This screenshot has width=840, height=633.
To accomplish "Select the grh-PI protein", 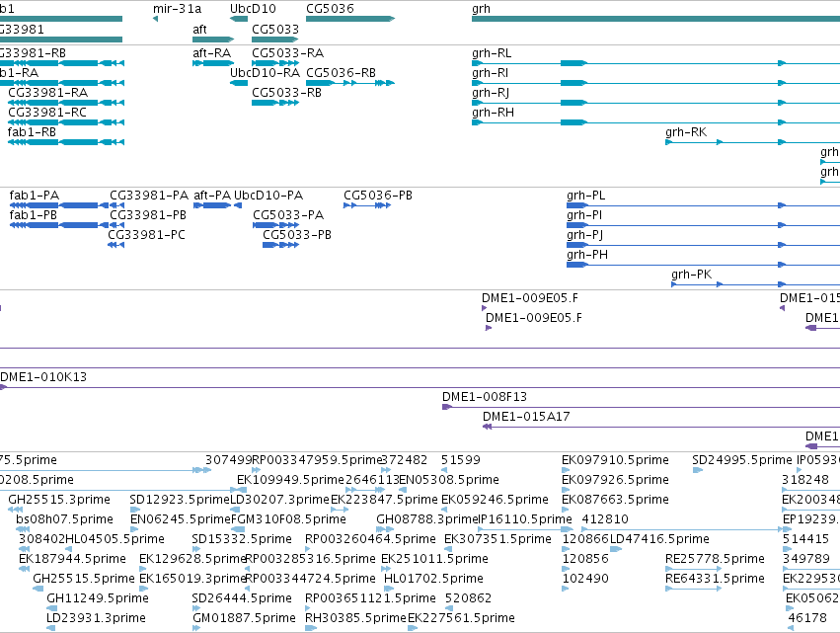I will pyautogui.click(x=704, y=226).
